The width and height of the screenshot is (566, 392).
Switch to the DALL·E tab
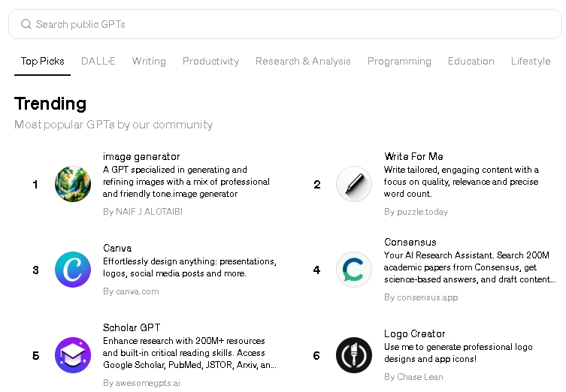point(98,61)
